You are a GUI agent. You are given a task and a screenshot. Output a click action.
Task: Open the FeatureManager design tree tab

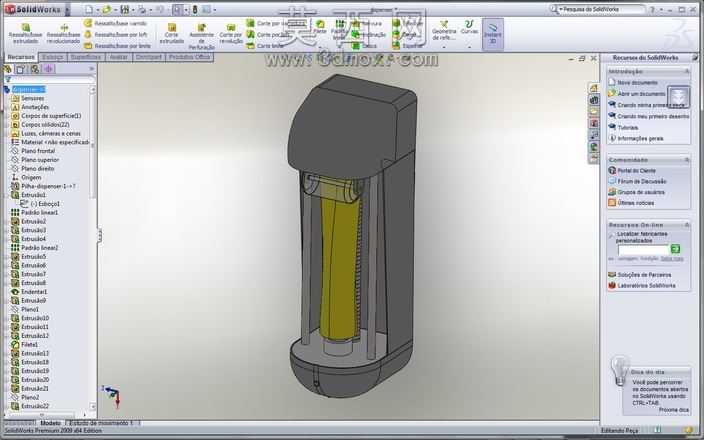coord(8,69)
